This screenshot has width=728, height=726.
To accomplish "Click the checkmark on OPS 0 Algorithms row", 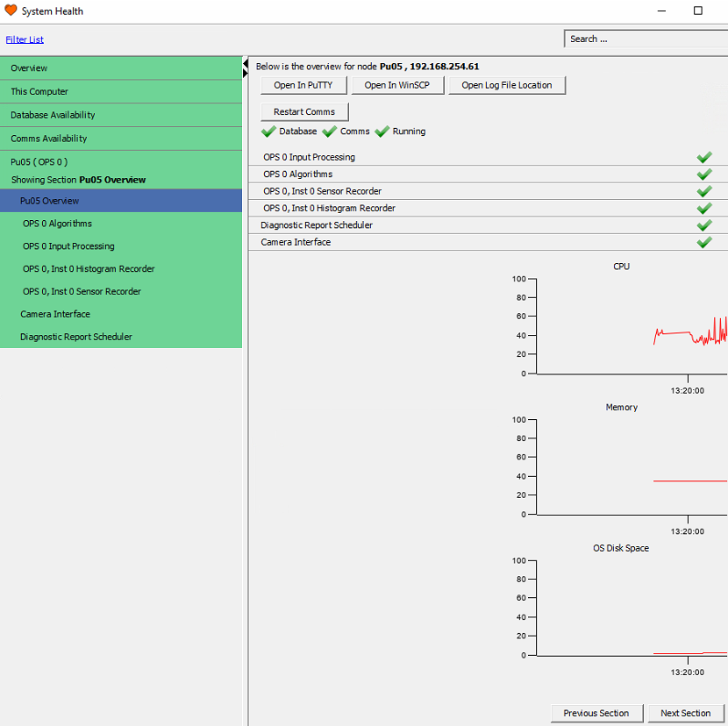I will [x=704, y=174].
